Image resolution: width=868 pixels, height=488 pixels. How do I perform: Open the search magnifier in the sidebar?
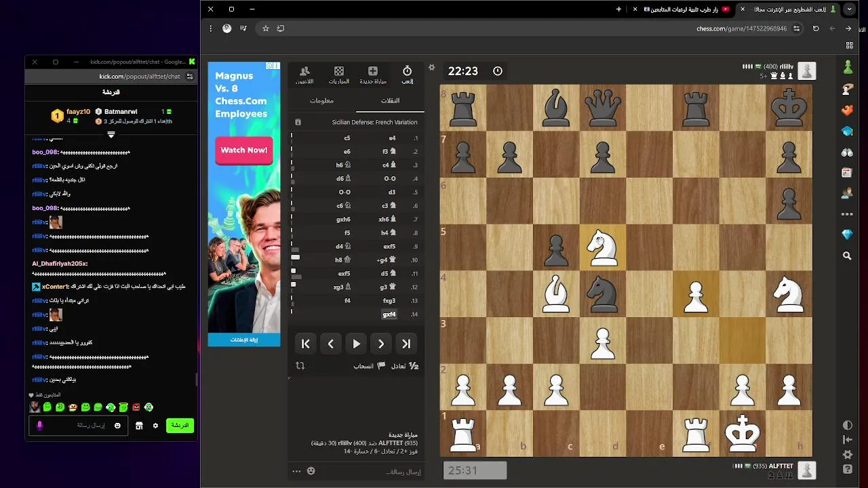click(847, 256)
